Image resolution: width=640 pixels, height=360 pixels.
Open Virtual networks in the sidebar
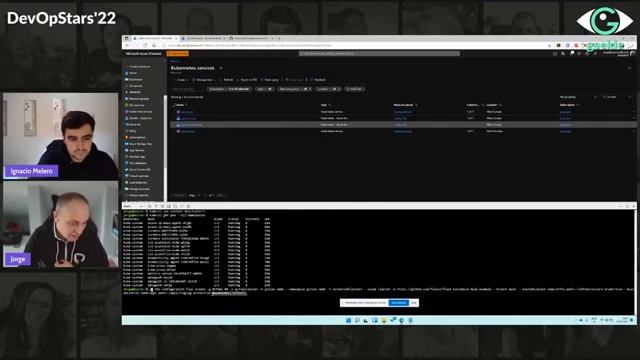[x=137, y=196]
